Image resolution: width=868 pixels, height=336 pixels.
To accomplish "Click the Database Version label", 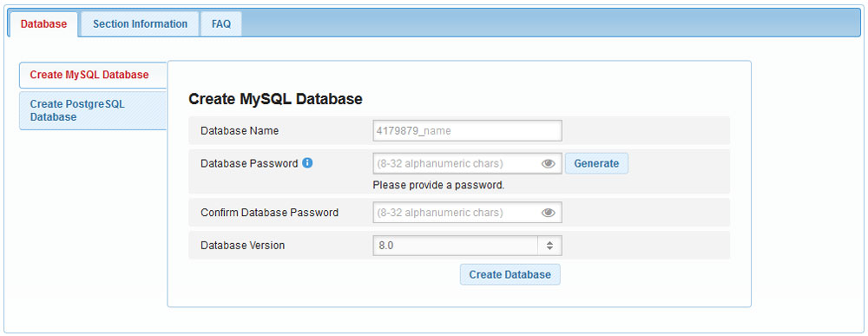I will click(242, 245).
